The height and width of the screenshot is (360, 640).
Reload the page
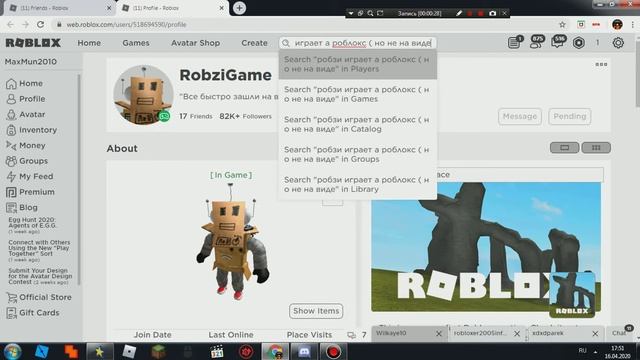(40, 24)
